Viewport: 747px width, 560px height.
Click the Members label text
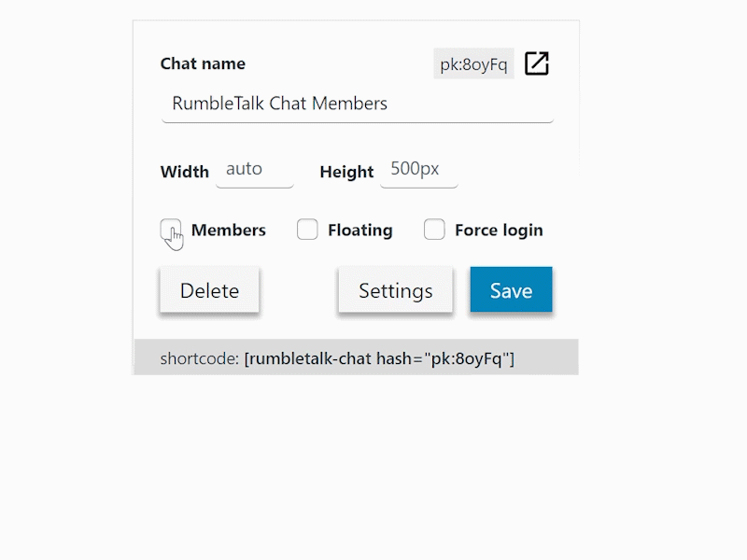tap(228, 231)
